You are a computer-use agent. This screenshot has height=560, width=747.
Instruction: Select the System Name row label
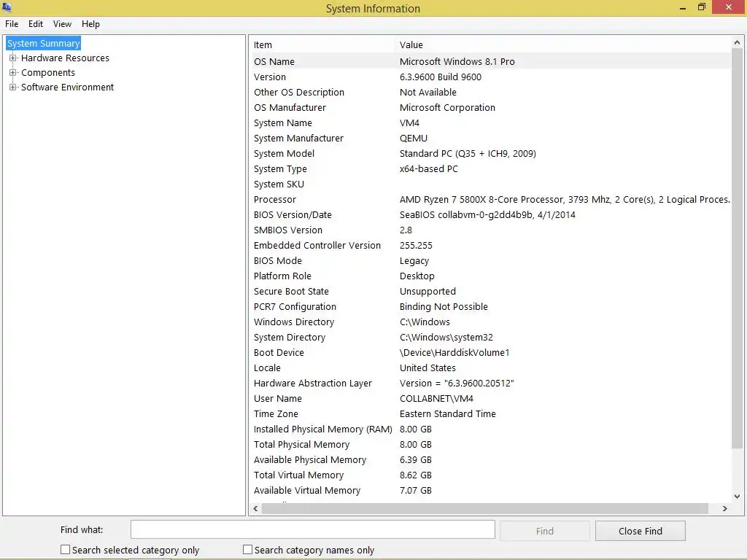point(283,122)
